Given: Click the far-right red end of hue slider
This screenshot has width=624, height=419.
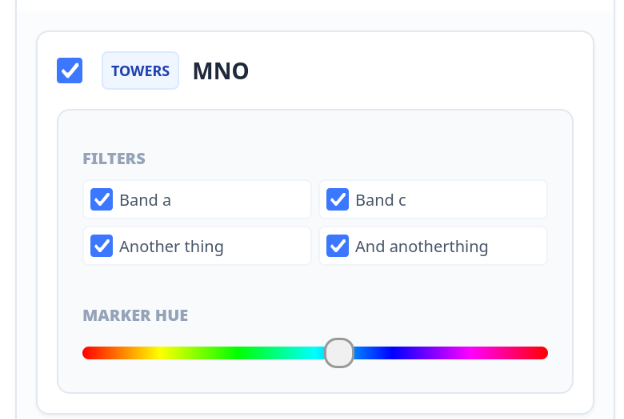Looking at the screenshot, I should [x=543, y=353].
